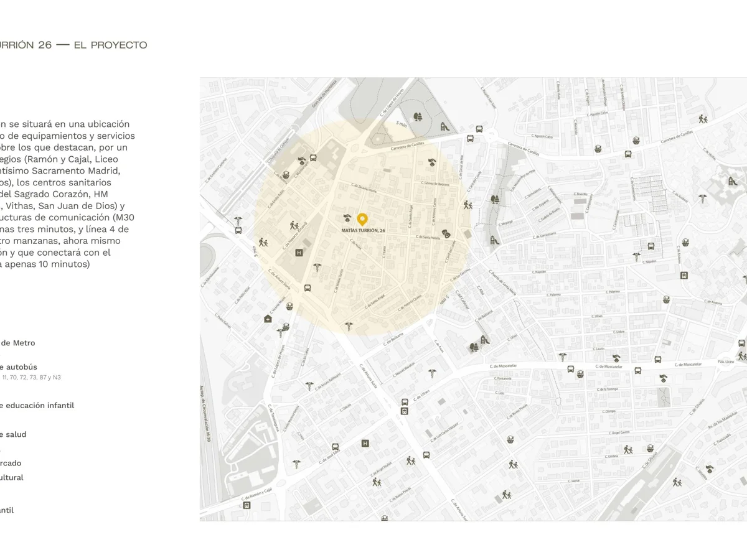Click the yellow Matías Turrión 26 location pin
The height and width of the screenshot is (560, 747).
(362, 219)
